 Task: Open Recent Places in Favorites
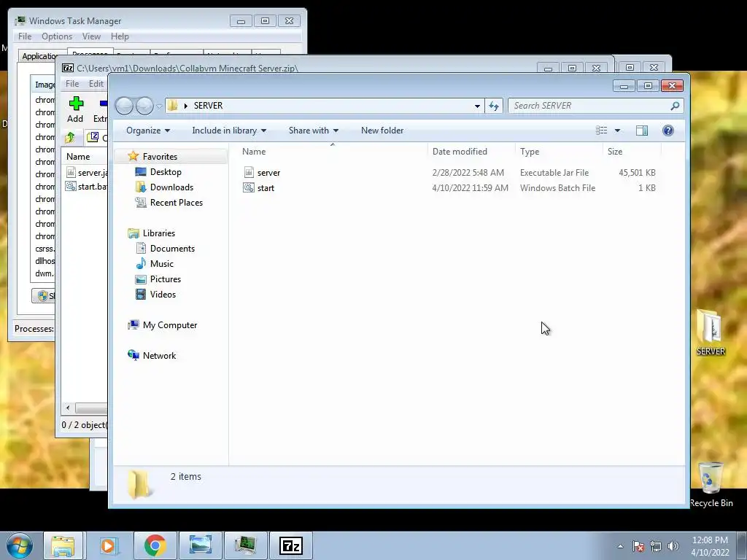click(177, 203)
